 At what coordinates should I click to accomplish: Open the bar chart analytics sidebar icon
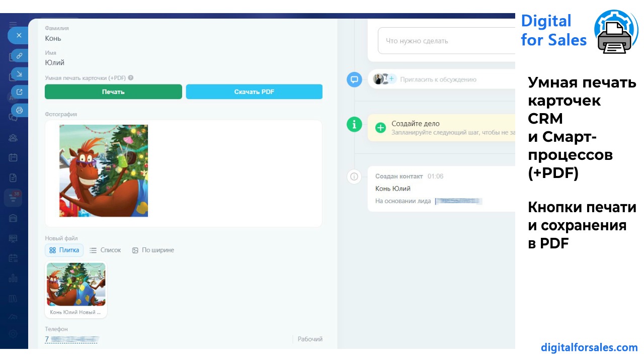pos(13,278)
